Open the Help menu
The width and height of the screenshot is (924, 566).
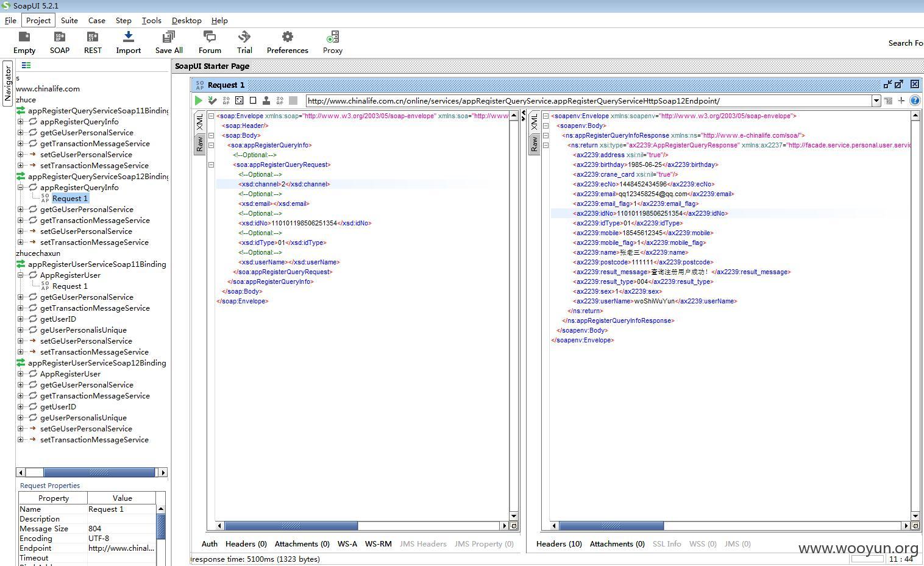[x=219, y=20]
